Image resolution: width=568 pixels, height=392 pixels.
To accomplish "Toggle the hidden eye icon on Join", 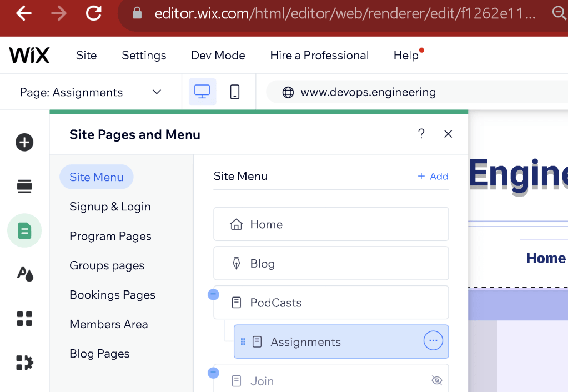I will [437, 380].
